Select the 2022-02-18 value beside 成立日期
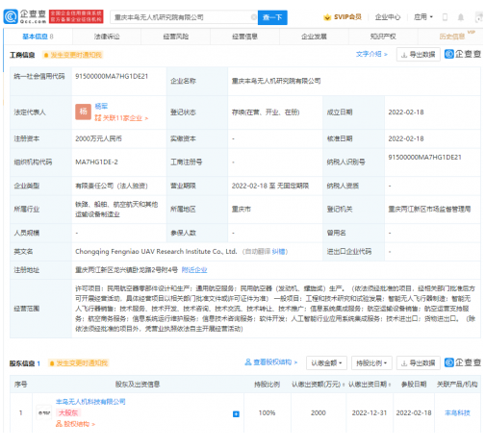Viewport: 485px width, 448px height. coord(406,112)
